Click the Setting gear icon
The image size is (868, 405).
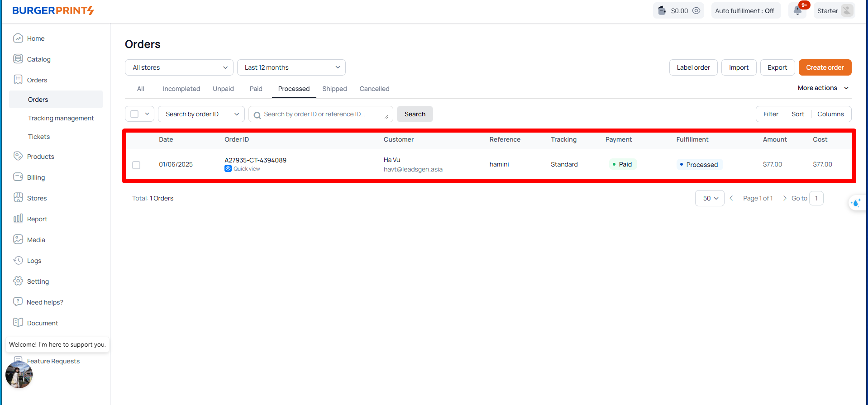coord(18,281)
